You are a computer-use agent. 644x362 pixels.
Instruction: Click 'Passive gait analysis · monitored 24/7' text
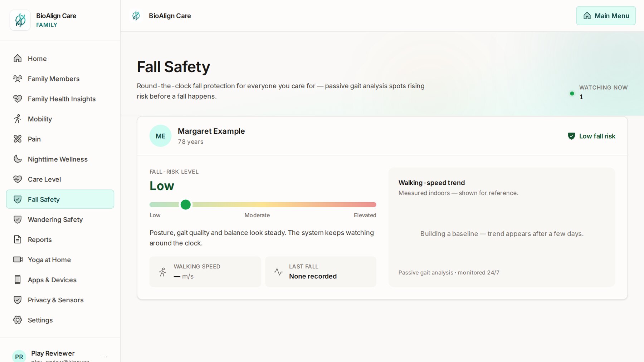pyautogui.click(x=449, y=273)
